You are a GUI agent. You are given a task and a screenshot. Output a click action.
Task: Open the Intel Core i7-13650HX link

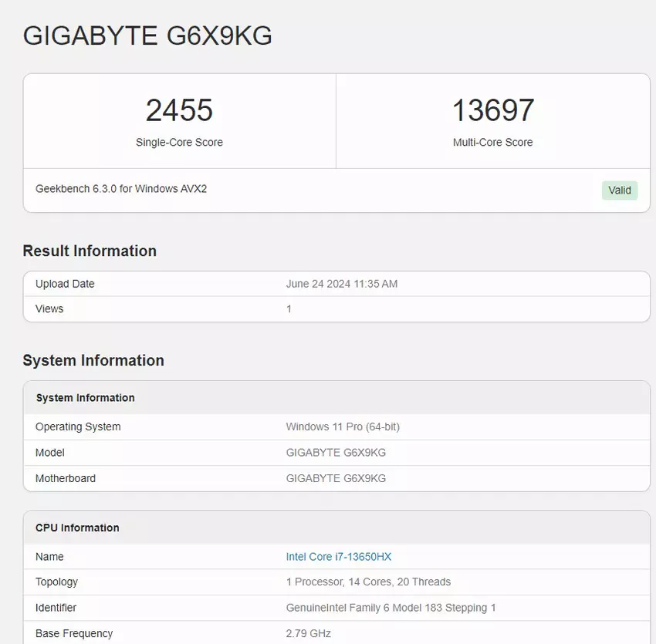click(338, 557)
